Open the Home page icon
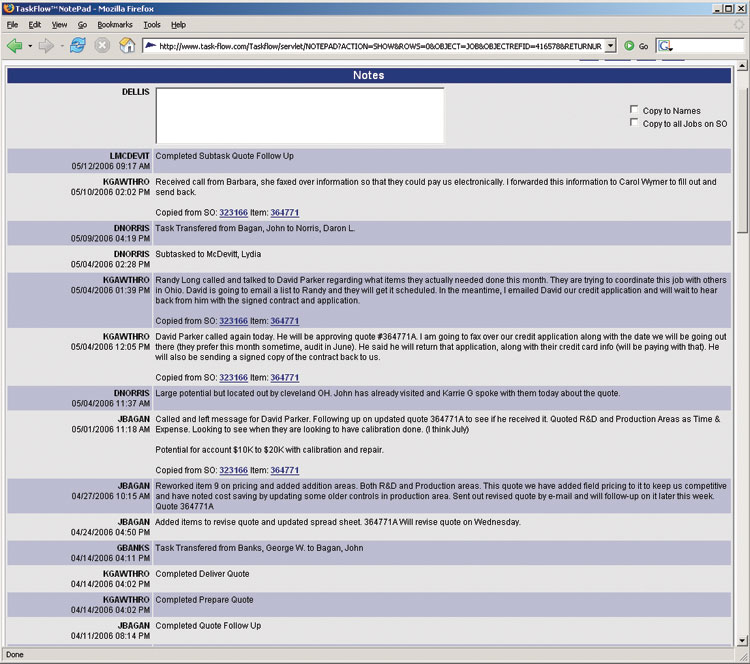The image size is (750, 664). pos(127,45)
